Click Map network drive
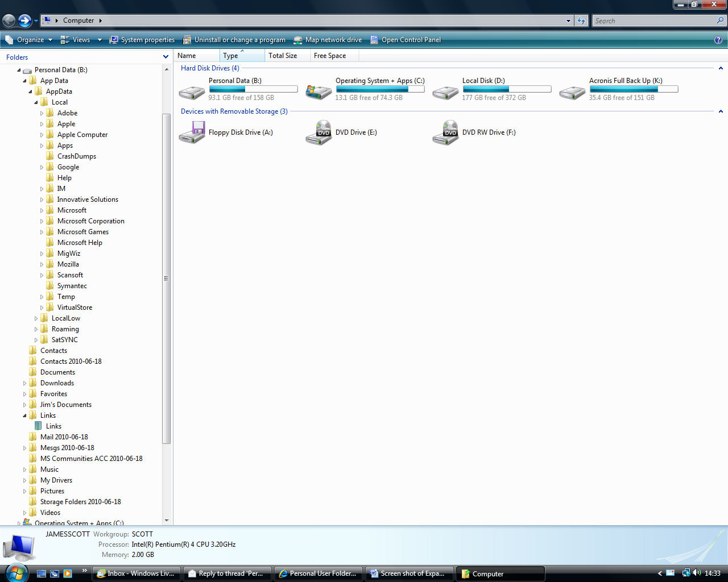This screenshot has width=728, height=582. click(328, 40)
